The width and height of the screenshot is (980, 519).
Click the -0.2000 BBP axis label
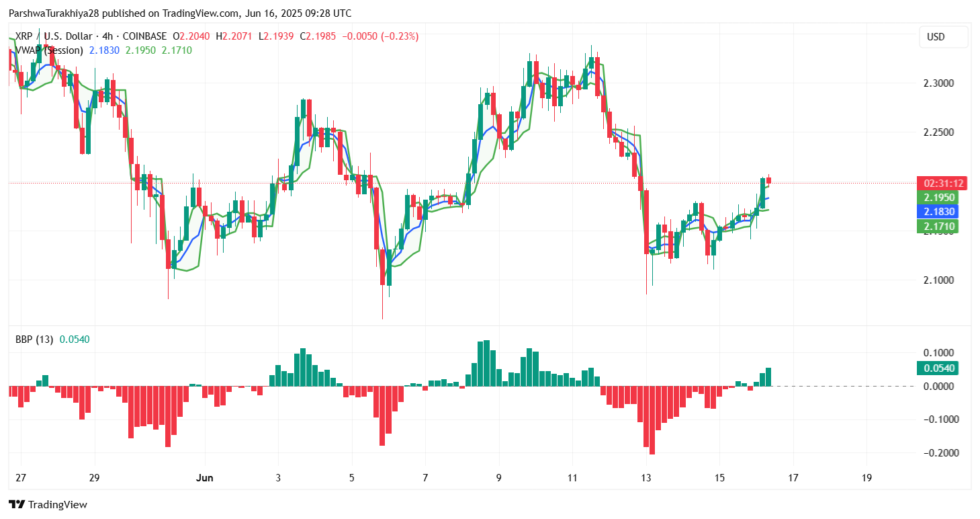937,452
